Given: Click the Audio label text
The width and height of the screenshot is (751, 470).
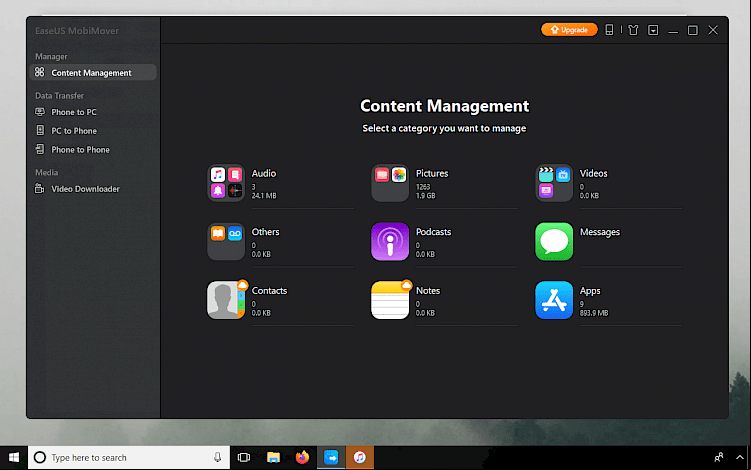Looking at the screenshot, I should pos(264,173).
